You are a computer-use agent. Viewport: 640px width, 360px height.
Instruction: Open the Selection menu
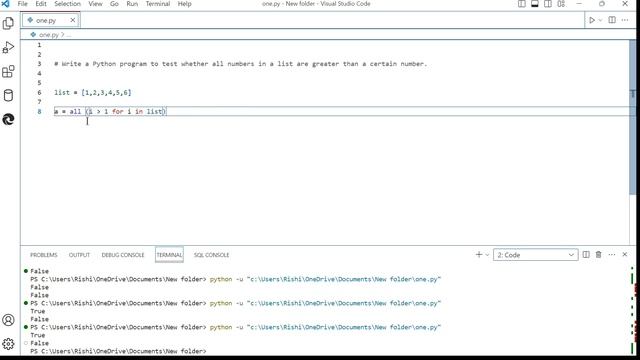point(67,4)
